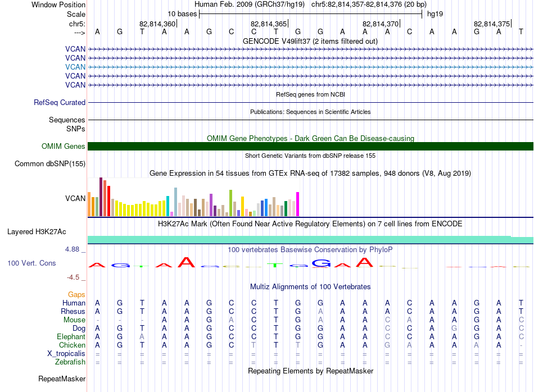Image resolution: width=534 pixels, height=392 pixels.
Task: Click the hg19 label beside the scale bar
Action: coord(435,14)
